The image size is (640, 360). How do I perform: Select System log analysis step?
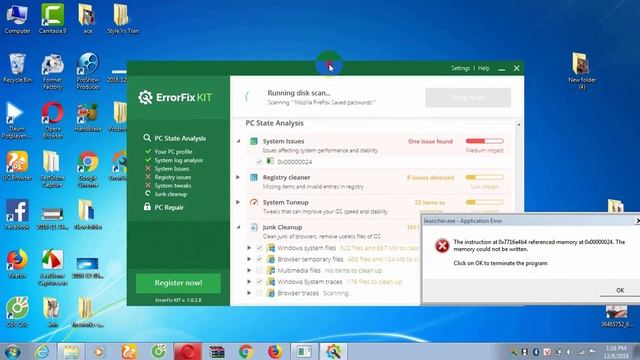pos(178,160)
